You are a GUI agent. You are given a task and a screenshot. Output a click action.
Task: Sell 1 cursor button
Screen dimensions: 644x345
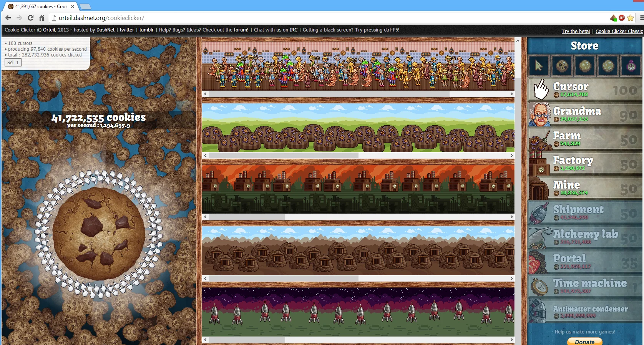(x=13, y=62)
